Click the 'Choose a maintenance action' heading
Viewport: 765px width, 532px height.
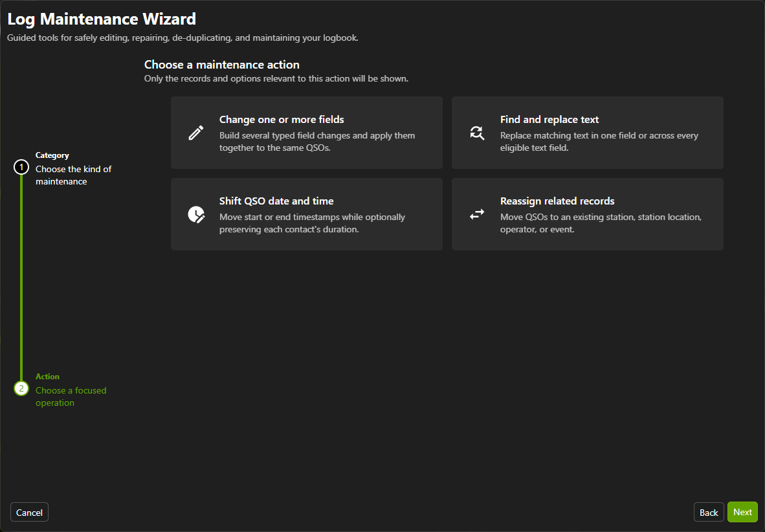[222, 65]
